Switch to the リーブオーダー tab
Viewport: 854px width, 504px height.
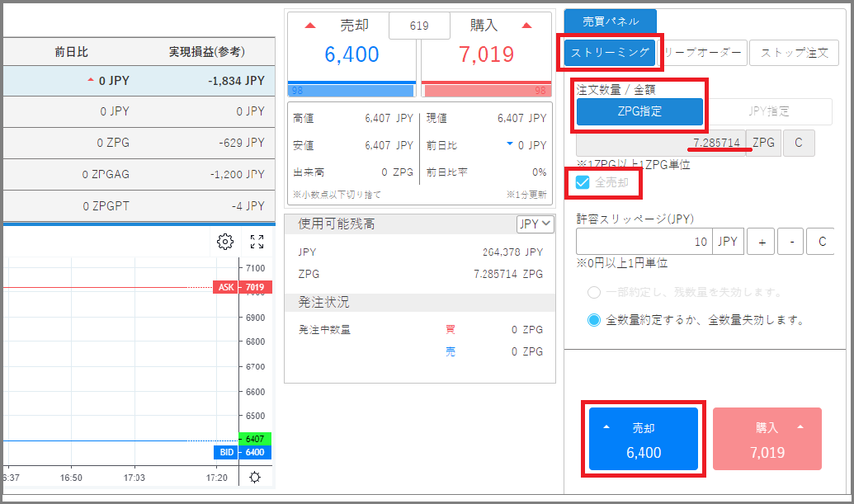point(708,53)
